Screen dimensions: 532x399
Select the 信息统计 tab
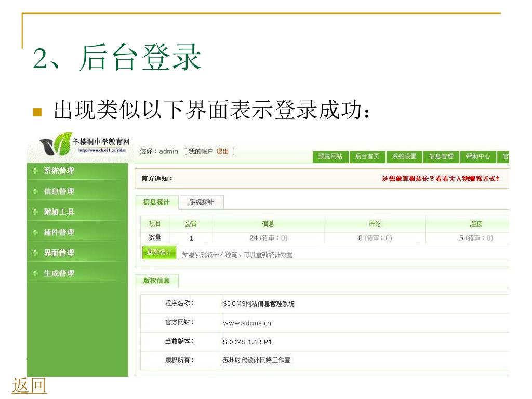click(x=156, y=203)
